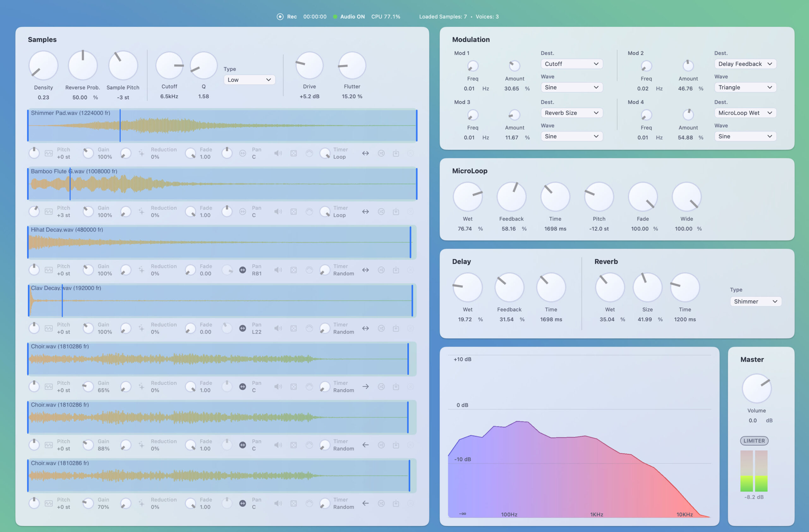Click the sparkle icon in Choir 70% gain row
The width and height of the screenshot is (809, 532).
coord(141,504)
